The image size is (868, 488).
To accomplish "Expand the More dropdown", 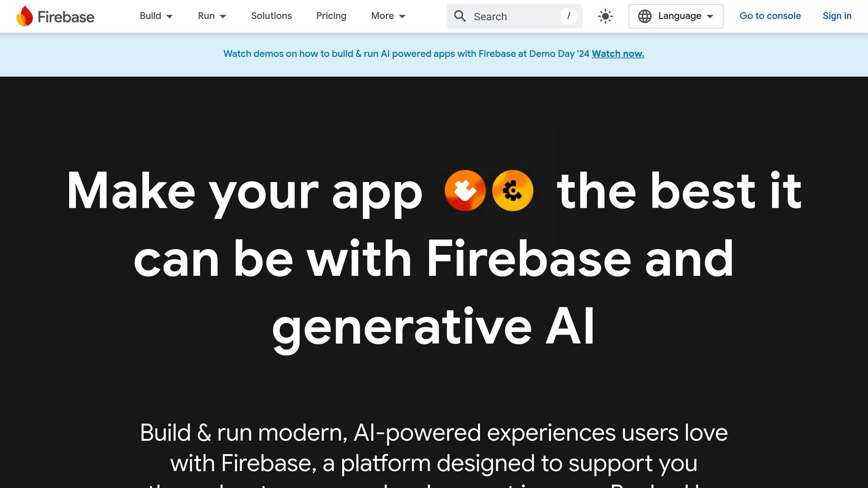I will [x=387, y=16].
